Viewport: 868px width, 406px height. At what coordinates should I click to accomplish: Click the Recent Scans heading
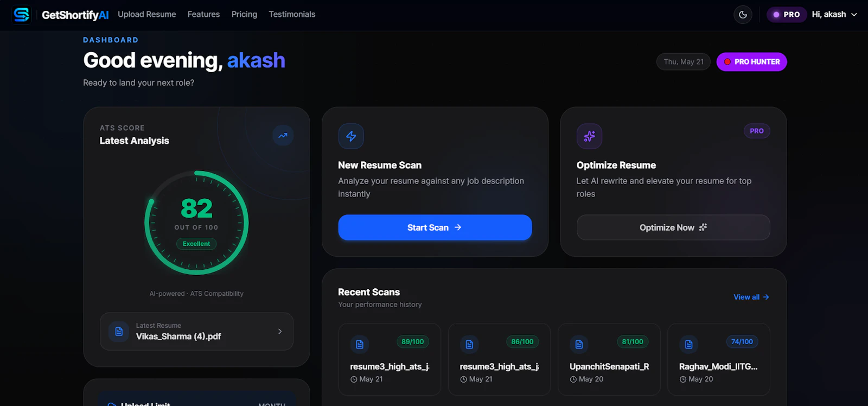[x=369, y=292]
